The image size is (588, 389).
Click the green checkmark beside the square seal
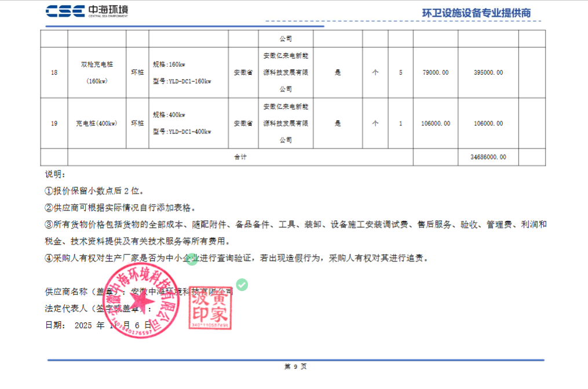(242, 284)
